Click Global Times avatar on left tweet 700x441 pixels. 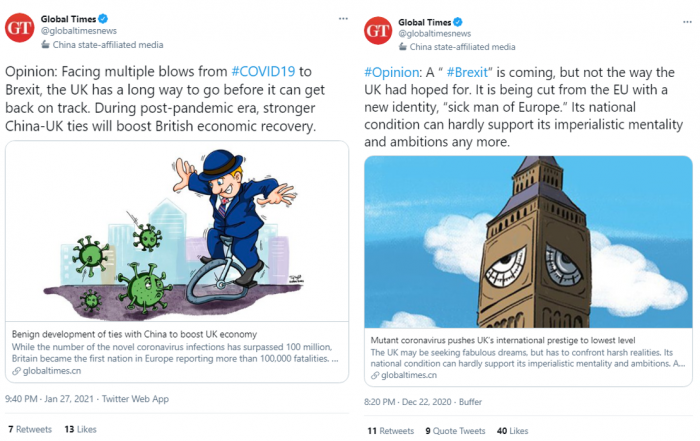(x=20, y=28)
